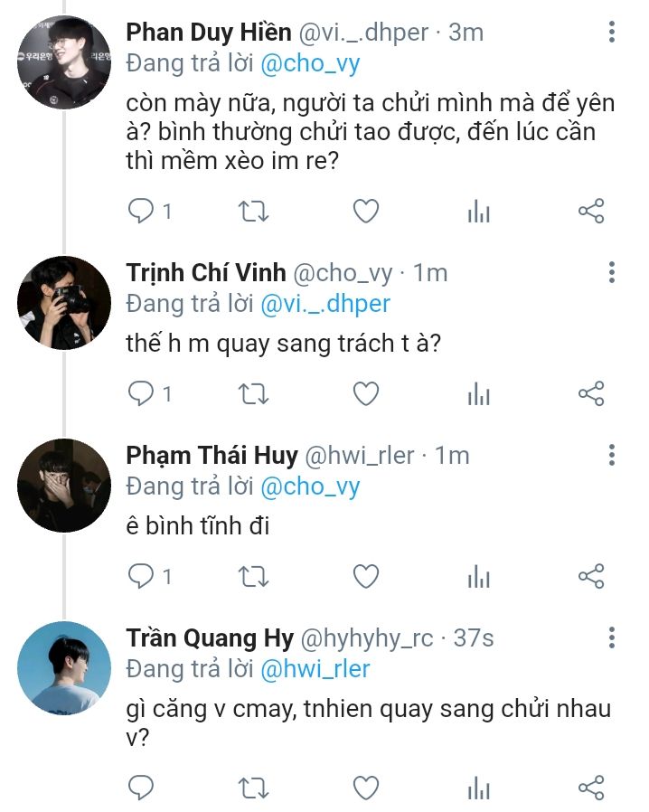The width and height of the screenshot is (649, 812).
Task: Open the @vi._.dhper mention link
Action: [x=325, y=303]
